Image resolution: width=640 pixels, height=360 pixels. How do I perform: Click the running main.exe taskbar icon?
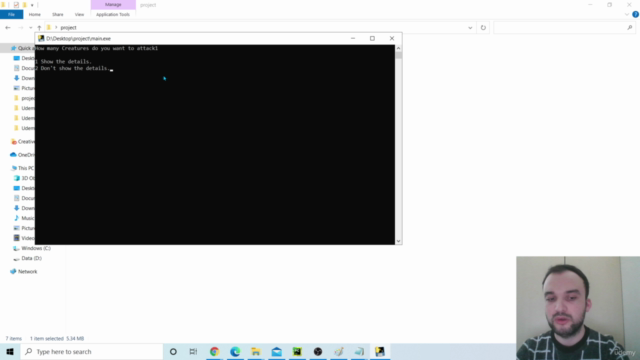380,351
